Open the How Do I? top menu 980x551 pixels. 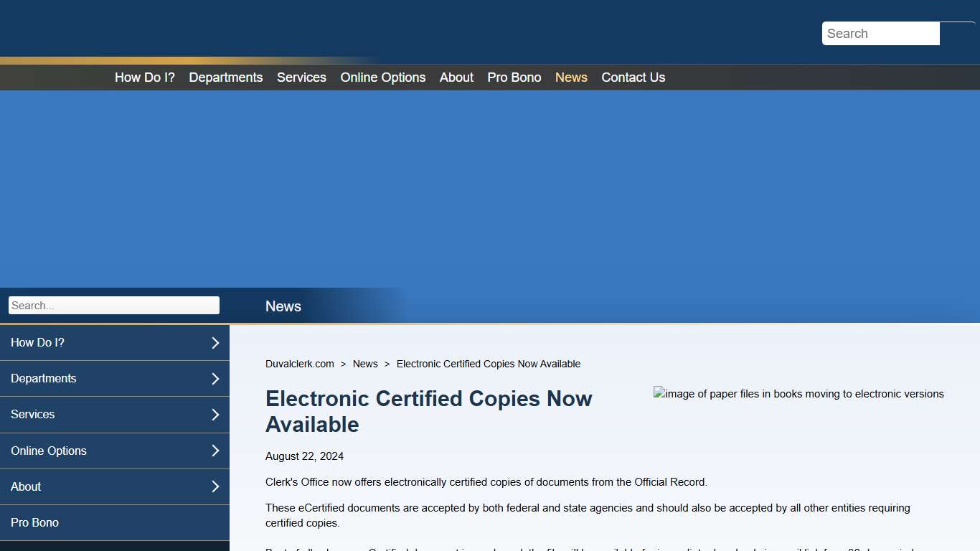(144, 77)
